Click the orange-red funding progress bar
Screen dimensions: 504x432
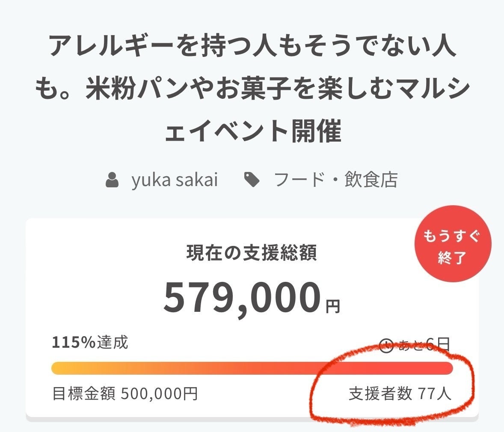tap(252, 368)
